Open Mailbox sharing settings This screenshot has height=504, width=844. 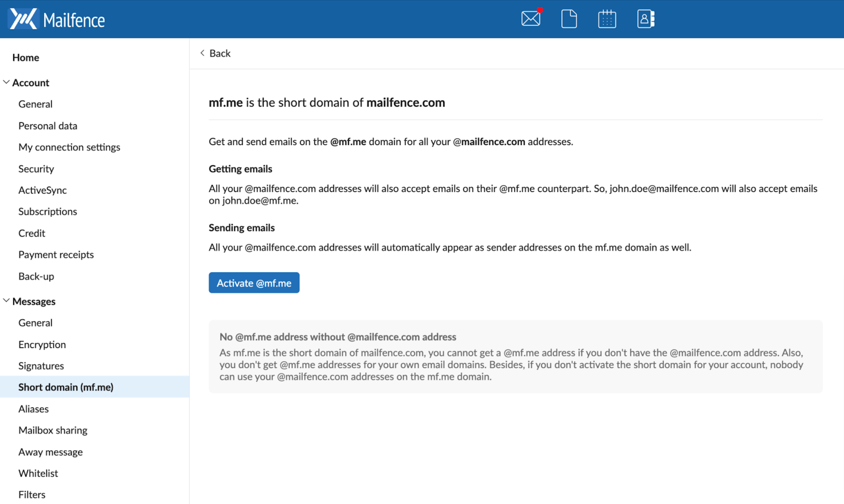[53, 430]
